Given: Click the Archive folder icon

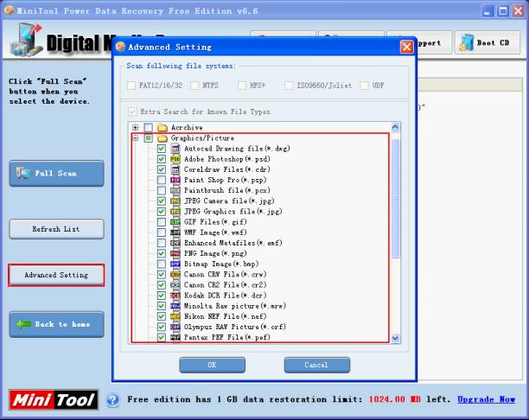Looking at the screenshot, I should click(x=163, y=128).
